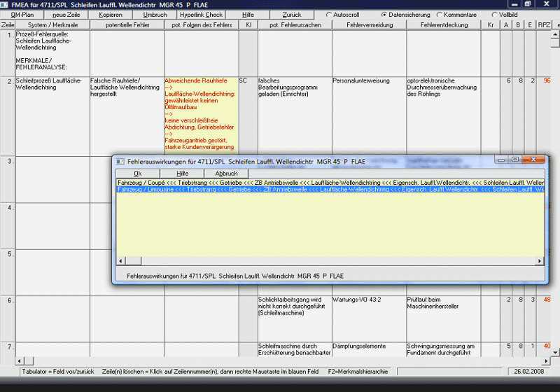Run the Hyperlink Check

(x=201, y=15)
